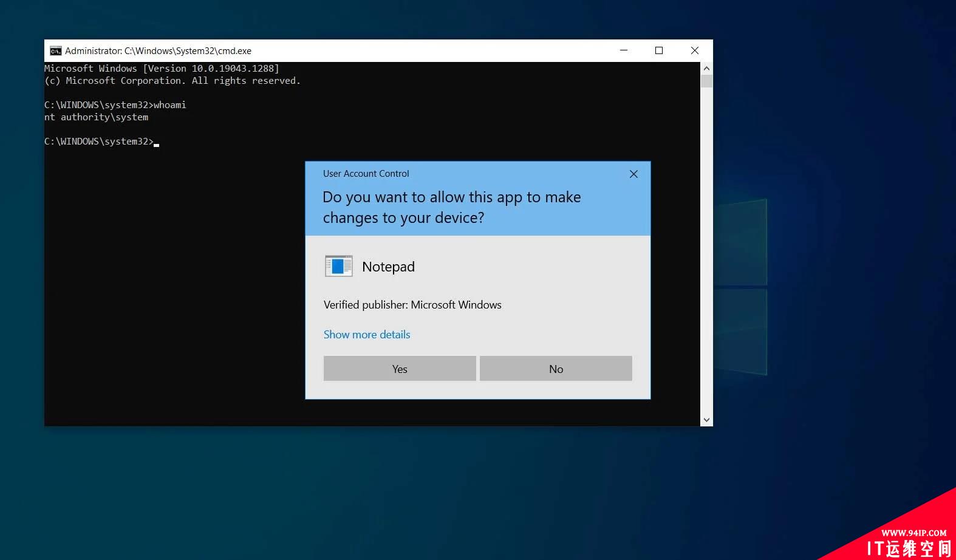The height and width of the screenshot is (560, 956).
Task: Maximize the cmd.exe window
Action: coord(659,50)
